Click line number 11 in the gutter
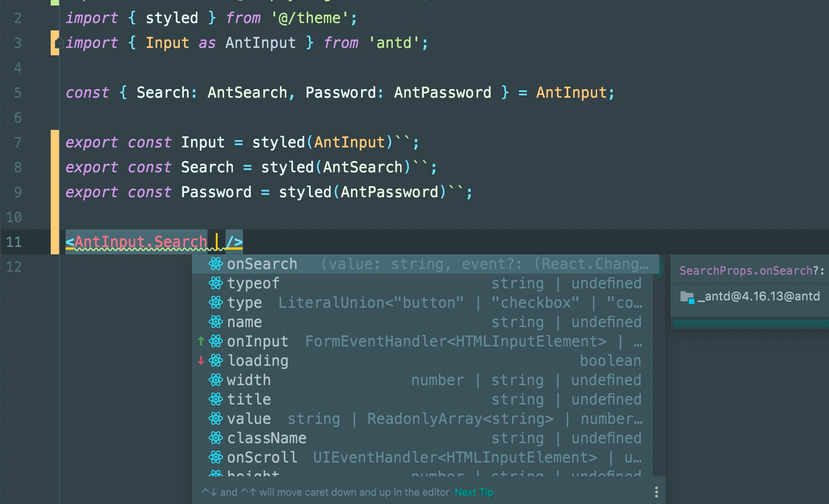 [x=14, y=241]
